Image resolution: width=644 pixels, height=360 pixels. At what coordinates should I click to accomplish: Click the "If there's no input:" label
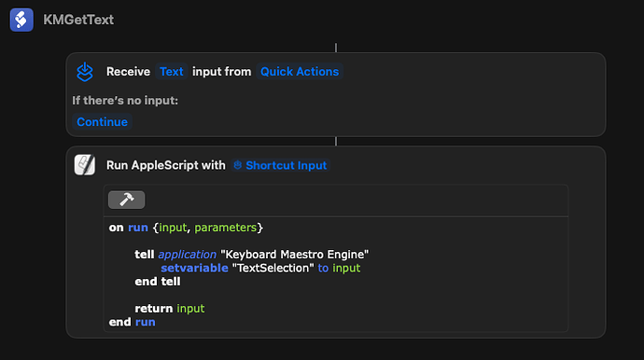tap(125, 101)
